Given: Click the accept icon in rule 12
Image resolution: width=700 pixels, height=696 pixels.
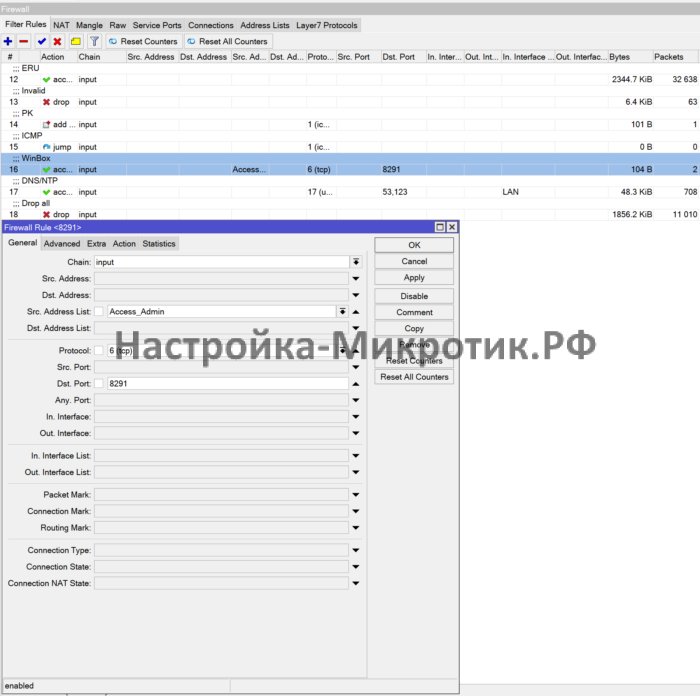Looking at the screenshot, I should tap(46, 79).
